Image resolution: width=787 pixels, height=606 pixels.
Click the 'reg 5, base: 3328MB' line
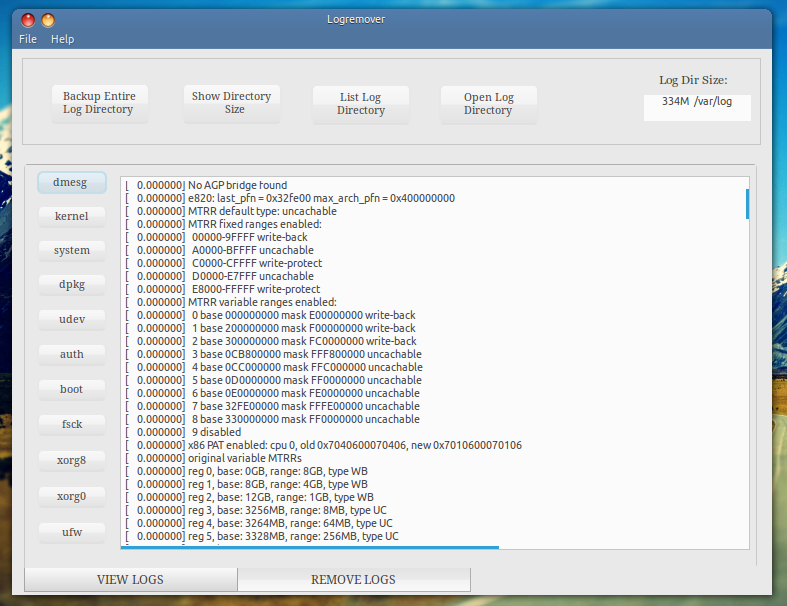262,537
